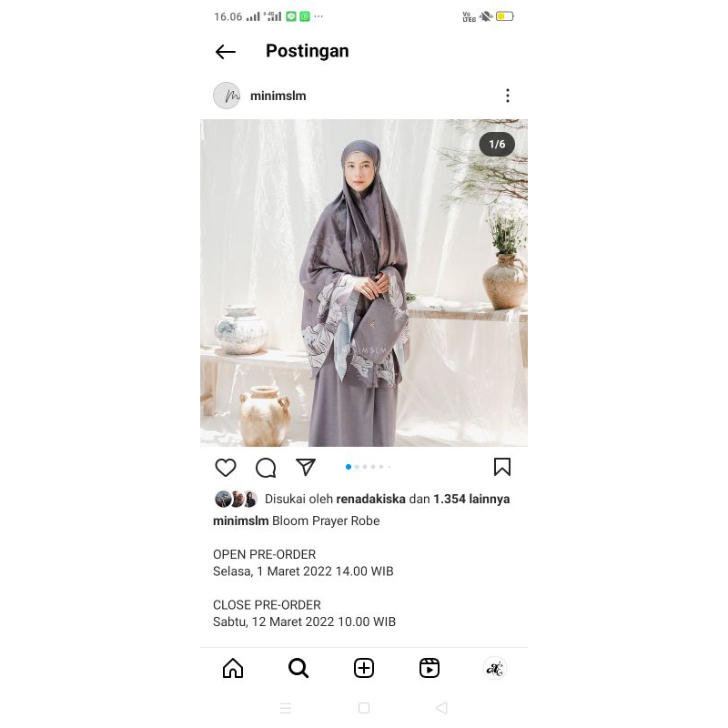Create new post with plus icon
Screen dimensions: 728x728
click(x=364, y=669)
